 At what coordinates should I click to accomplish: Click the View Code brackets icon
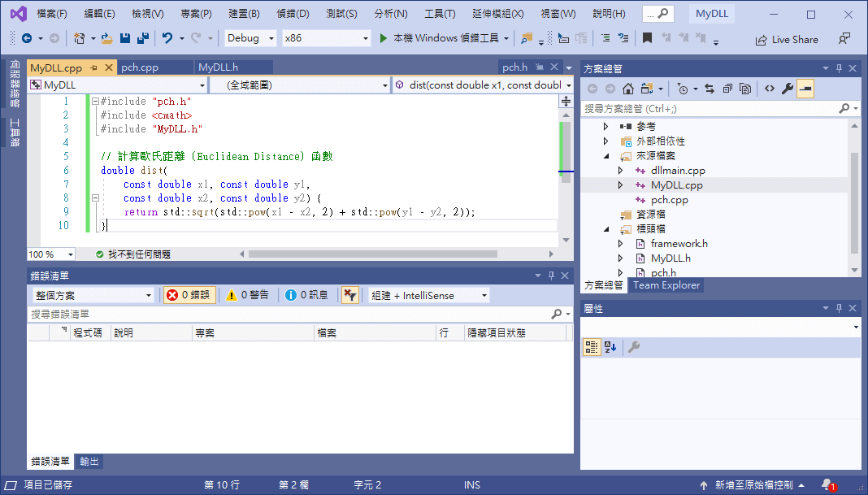tap(770, 89)
